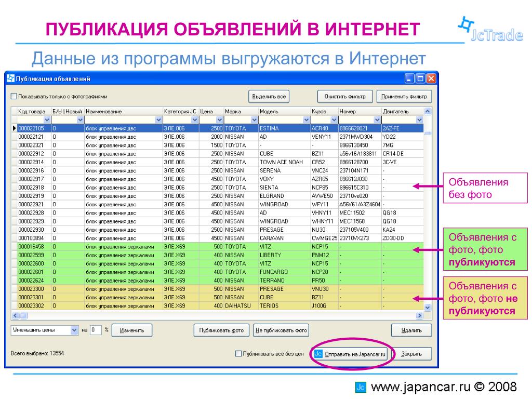Click 'Не публиковать фото' button
532x399 pixels.
point(281,330)
